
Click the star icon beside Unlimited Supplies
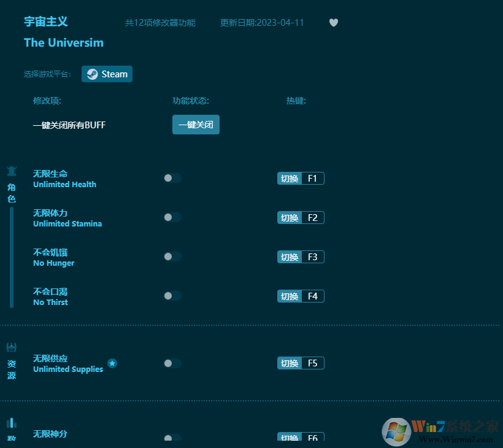pyautogui.click(x=112, y=363)
